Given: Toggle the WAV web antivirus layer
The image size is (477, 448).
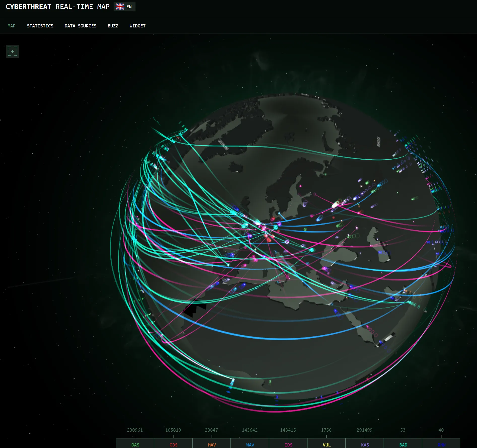Looking at the screenshot, I should [x=250, y=444].
